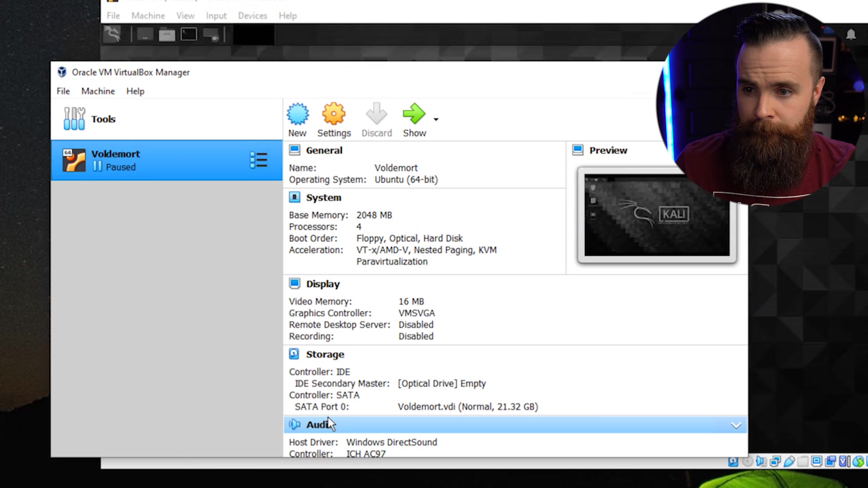Click the Audio section header
Image resolution: width=868 pixels, height=488 pixels.
515,425
